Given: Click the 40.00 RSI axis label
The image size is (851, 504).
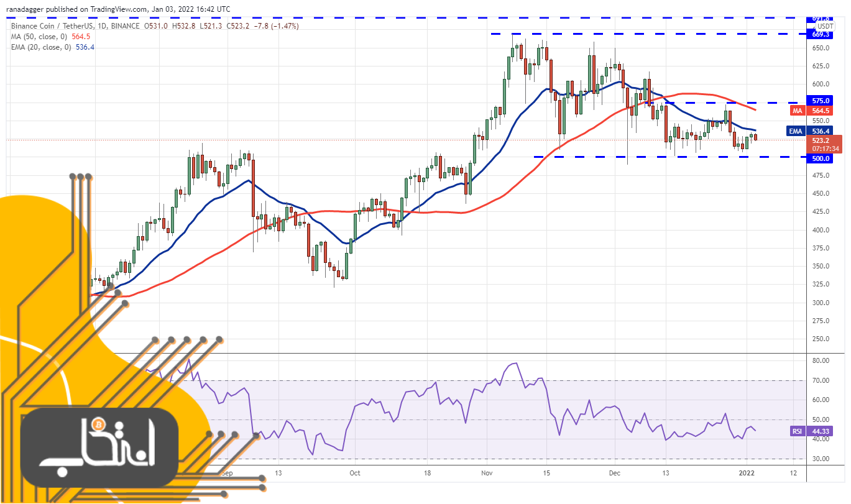Looking at the screenshot, I should click(821, 439).
